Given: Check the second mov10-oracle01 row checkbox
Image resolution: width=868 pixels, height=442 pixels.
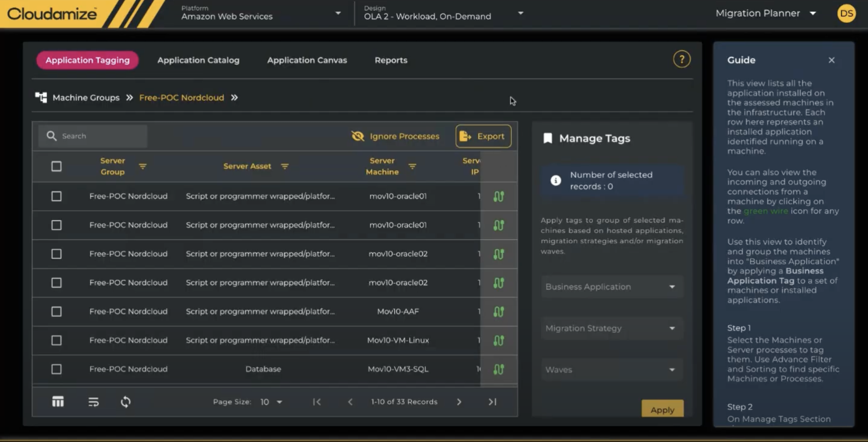Looking at the screenshot, I should pos(56,225).
